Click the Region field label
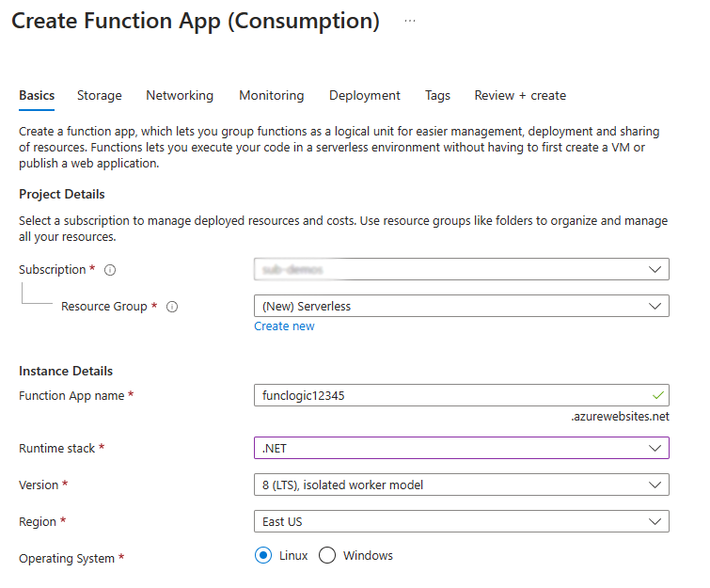Screen dimensions: 710x588 [38, 522]
